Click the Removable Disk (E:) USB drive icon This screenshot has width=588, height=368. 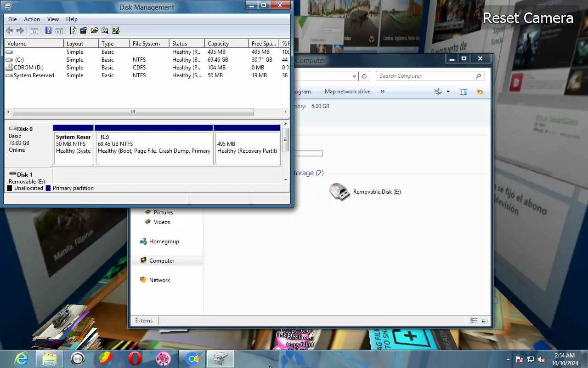[x=339, y=192]
